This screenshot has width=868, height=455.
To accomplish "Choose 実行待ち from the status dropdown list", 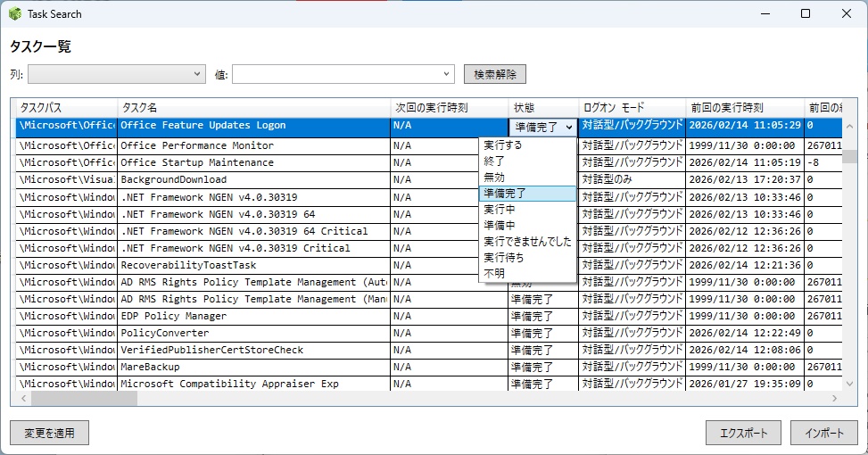I will (527, 258).
